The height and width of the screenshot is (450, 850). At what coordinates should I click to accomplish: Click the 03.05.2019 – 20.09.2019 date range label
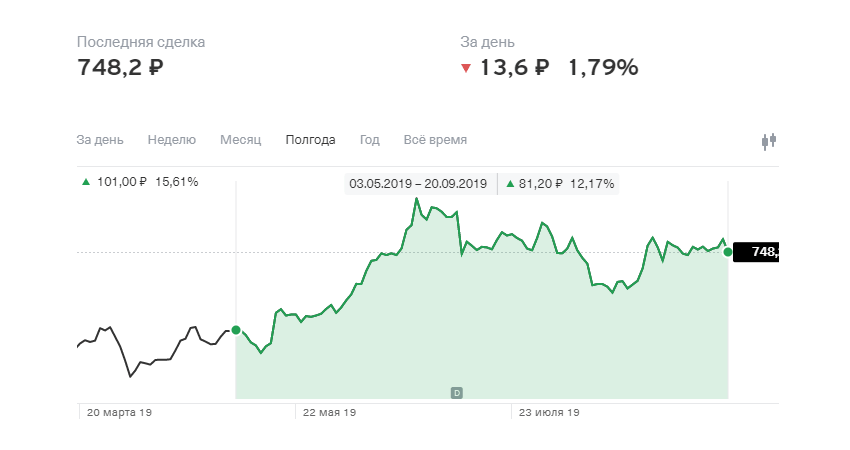(x=418, y=184)
